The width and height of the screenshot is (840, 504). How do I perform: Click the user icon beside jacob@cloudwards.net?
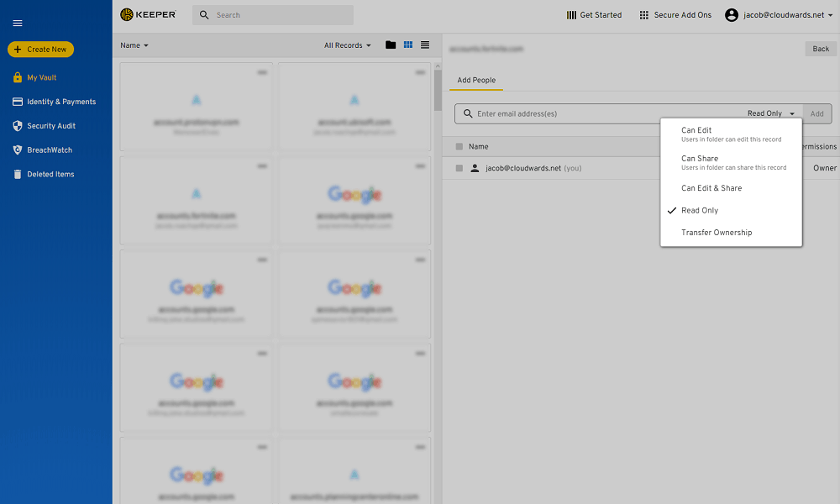tap(475, 168)
